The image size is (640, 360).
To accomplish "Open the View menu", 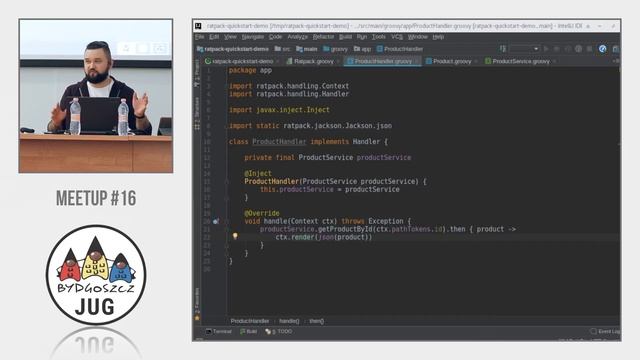I will point(230,37).
